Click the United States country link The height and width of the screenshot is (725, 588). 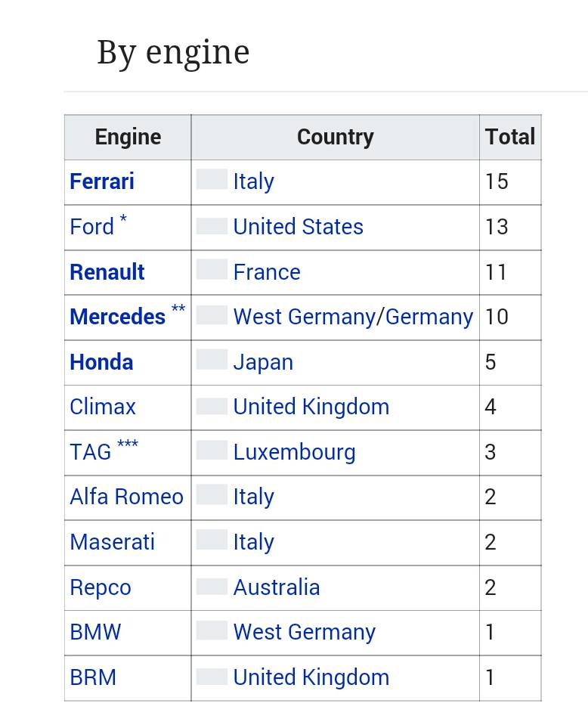(x=298, y=227)
